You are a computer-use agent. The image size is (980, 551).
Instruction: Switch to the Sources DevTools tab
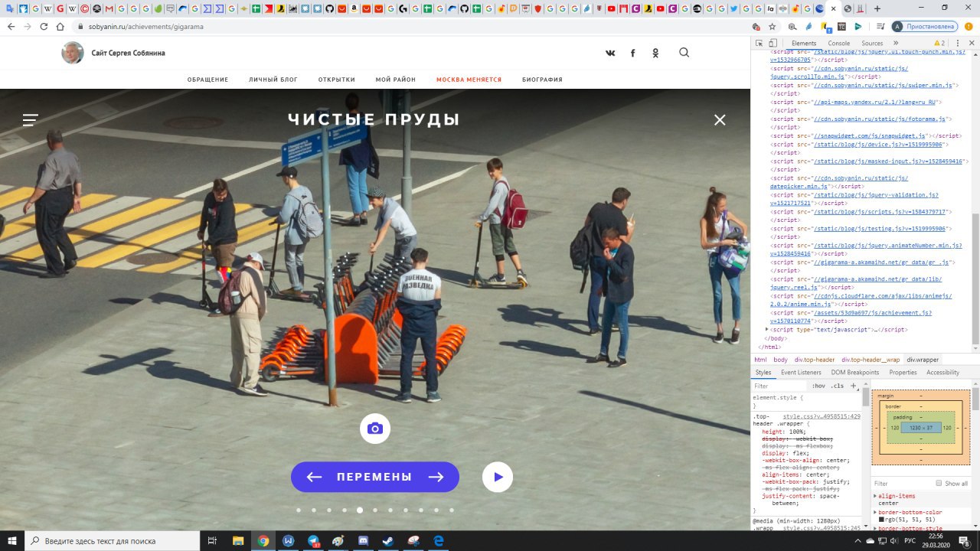pyautogui.click(x=872, y=43)
